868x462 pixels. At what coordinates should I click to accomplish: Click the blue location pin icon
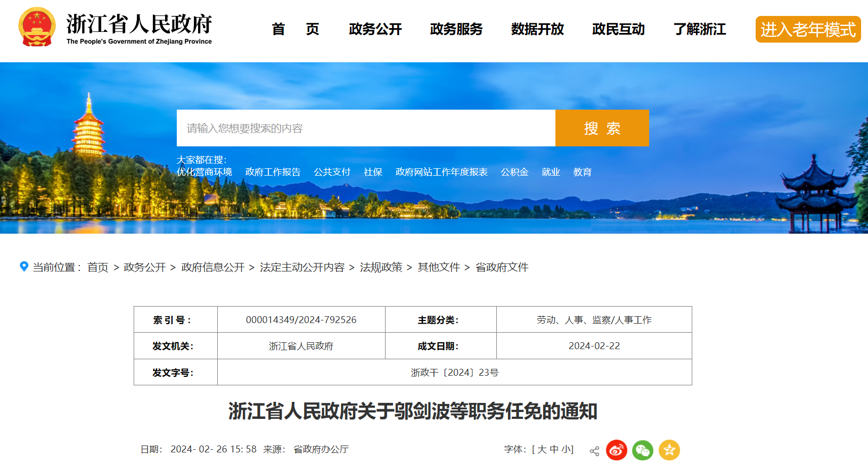[x=24, y=267]
